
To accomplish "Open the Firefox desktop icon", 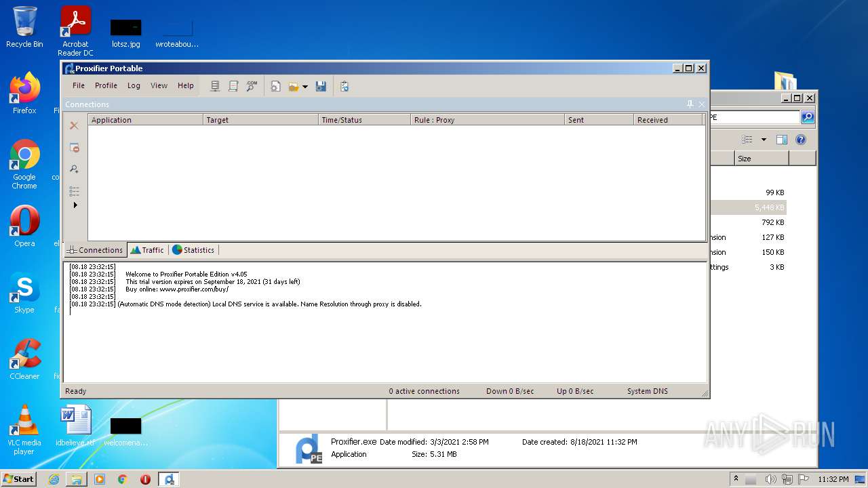I will [x=24, y=94].
